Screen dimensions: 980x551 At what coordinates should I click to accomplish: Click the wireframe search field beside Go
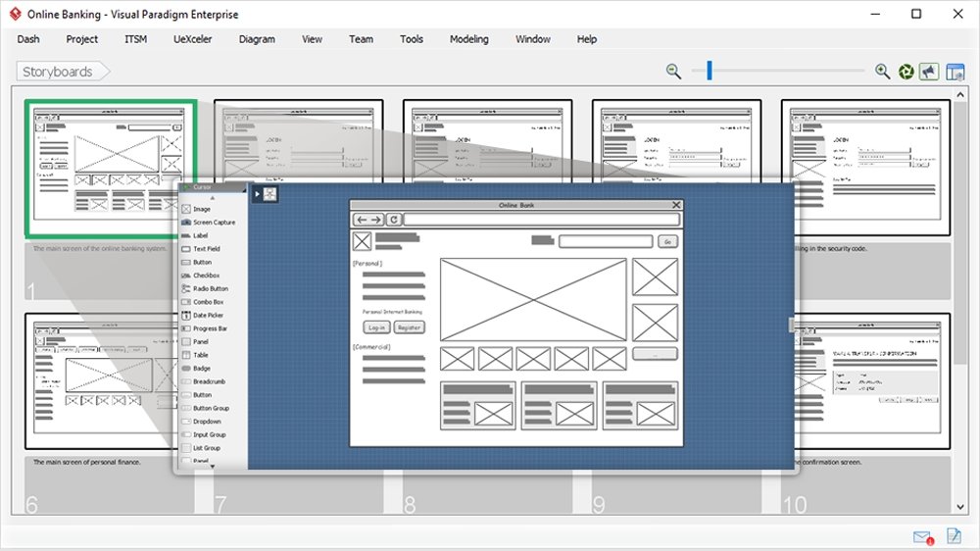(x=606, y=241)
